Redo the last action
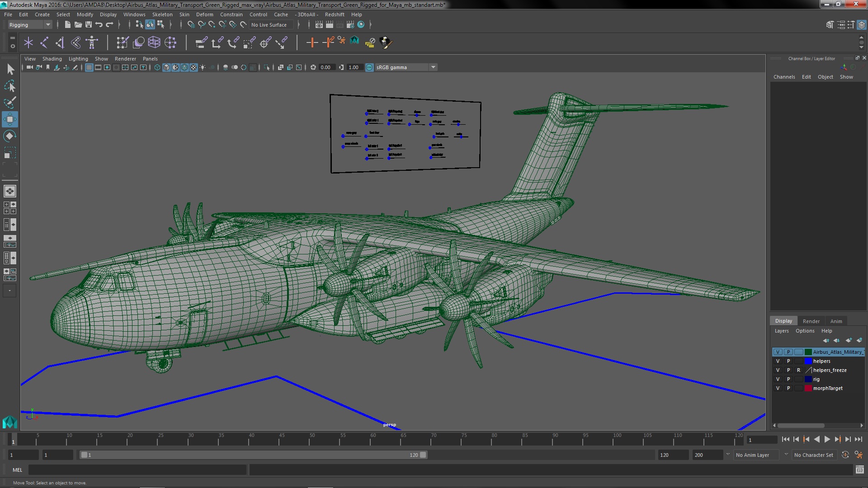The width and height of the screenshot is (868, 488). pos(109,24)
